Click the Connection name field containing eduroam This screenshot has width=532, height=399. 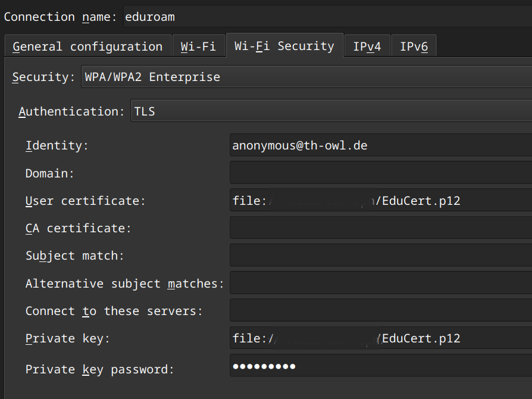326,17
